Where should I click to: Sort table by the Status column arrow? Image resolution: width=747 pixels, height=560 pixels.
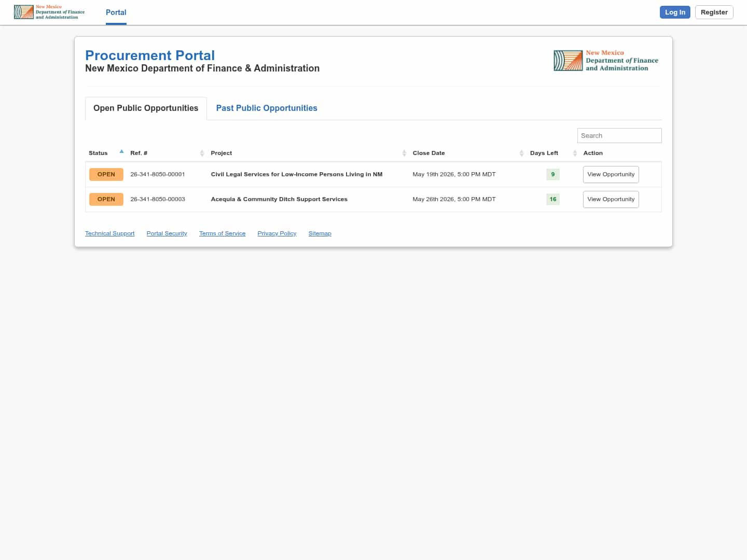[x=121, y=152]
